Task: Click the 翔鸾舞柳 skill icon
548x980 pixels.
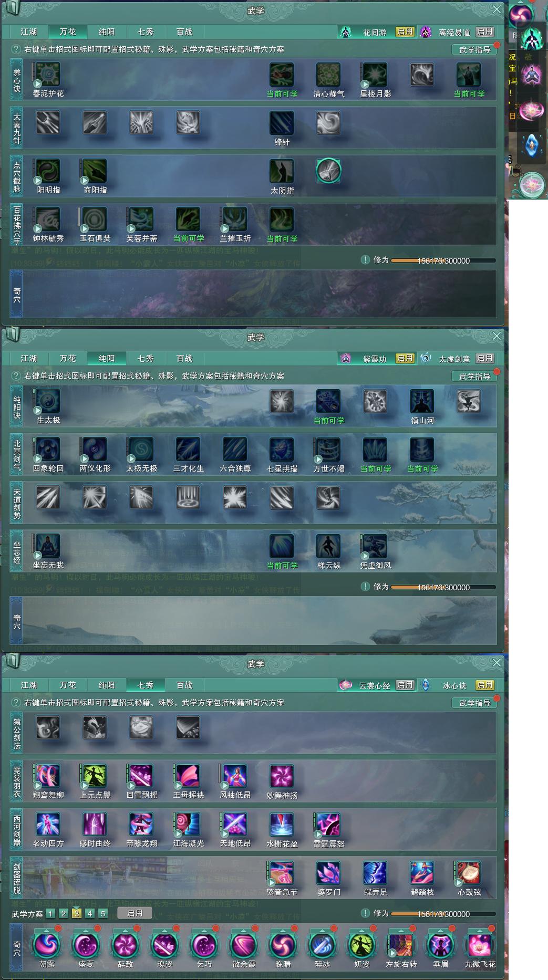Action: coord(48,776)
